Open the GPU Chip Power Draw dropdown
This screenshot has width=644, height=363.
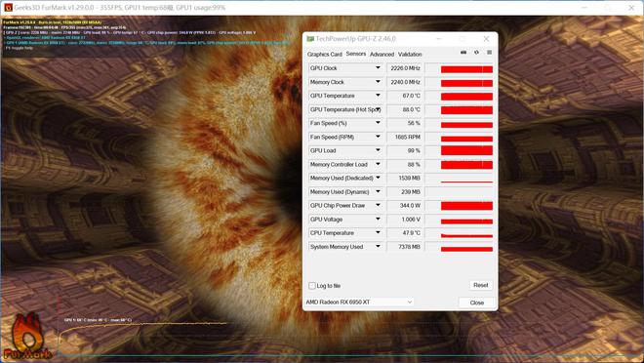click(x=378, y=205)
